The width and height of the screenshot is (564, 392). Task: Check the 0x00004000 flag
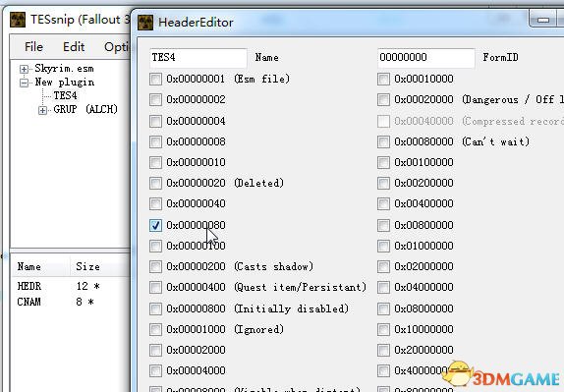pyautogui.click(x=156, y=370)
